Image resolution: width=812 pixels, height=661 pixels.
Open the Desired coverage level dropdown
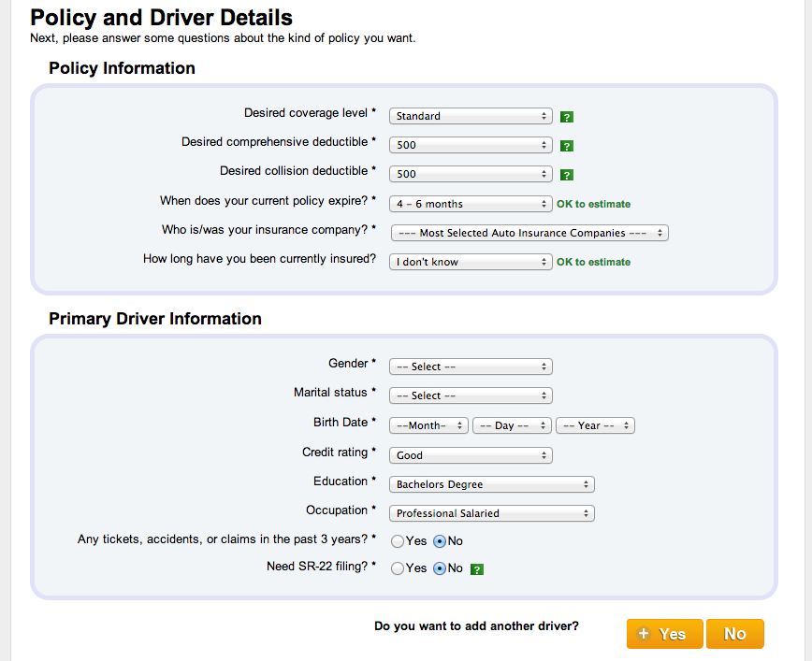(x=471, y=116)
